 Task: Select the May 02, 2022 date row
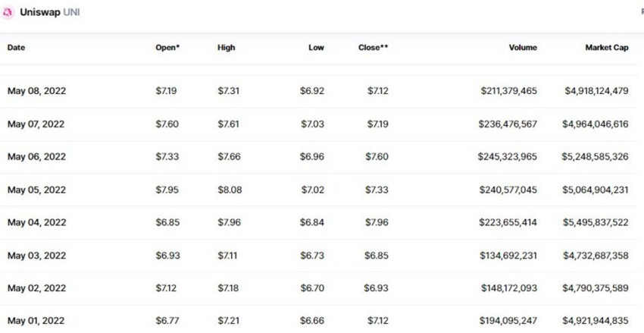tap(36, 288)
